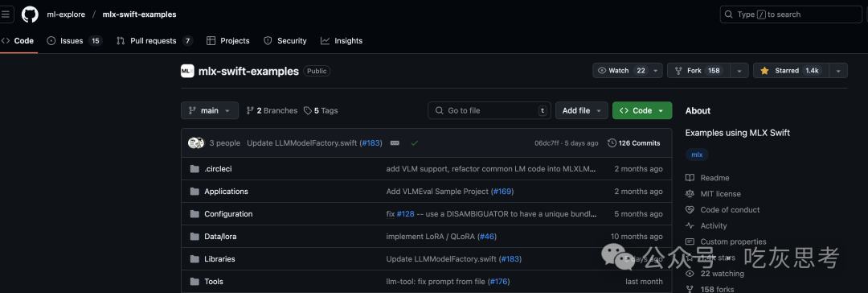Click the commit authors avatar group
The image size is (868, 293).
(196, 142)
